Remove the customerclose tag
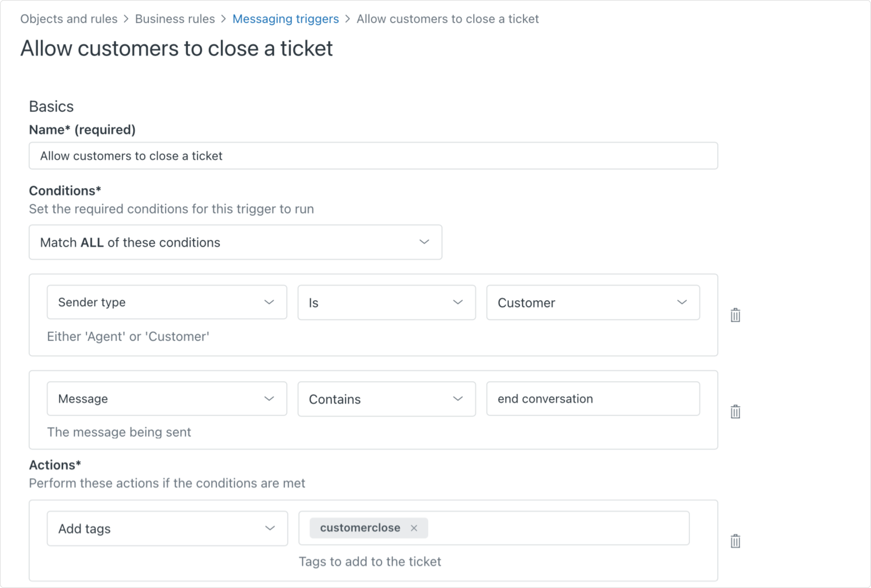This screenshot has height=588, width=871. pos(414,528)
